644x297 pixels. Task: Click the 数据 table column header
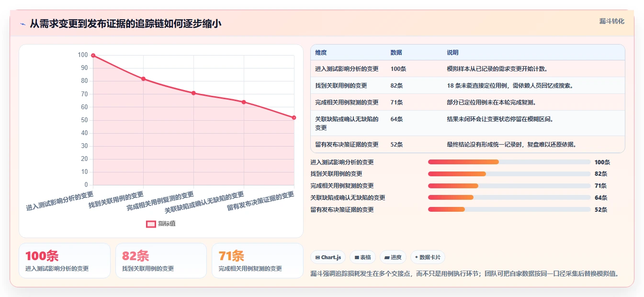coord(396,53)
